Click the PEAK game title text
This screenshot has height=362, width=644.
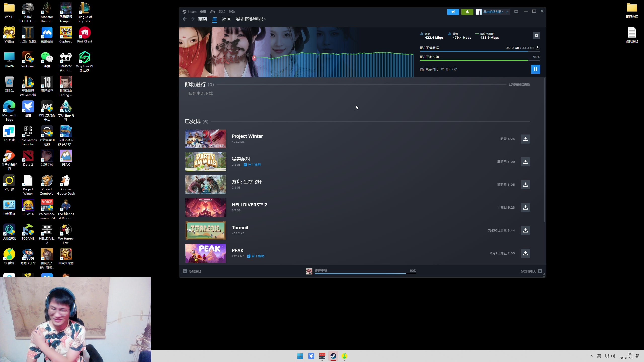point(237,250)
